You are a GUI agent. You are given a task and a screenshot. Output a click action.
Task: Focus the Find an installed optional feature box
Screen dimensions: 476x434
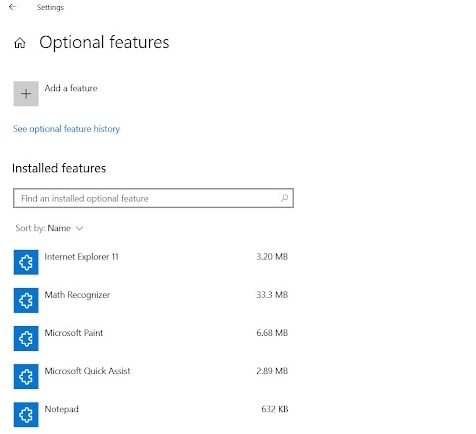[153, 198]
